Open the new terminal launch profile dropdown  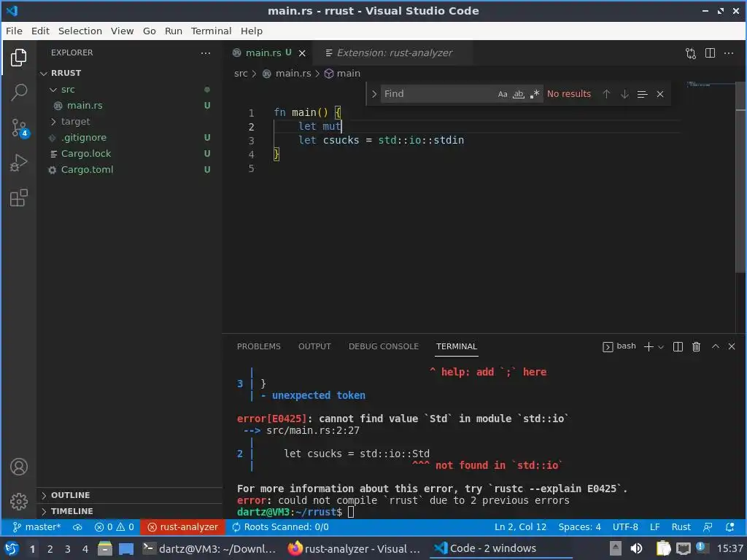[x=661, y=347]
